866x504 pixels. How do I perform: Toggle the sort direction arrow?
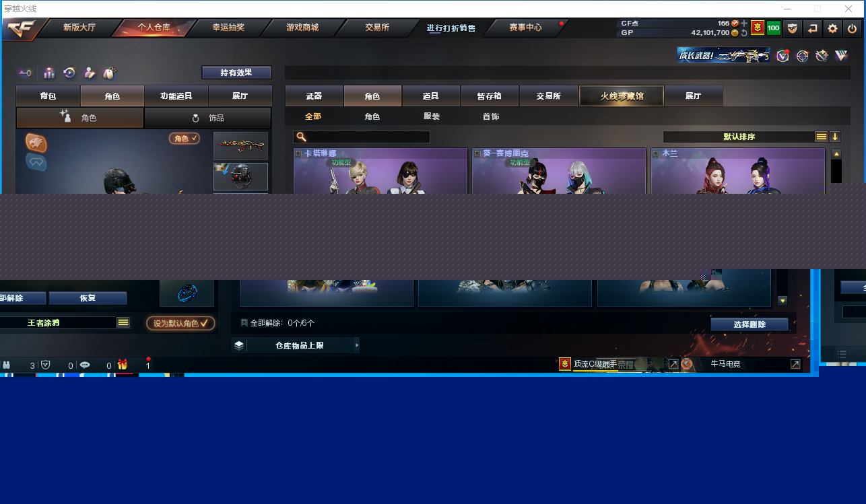835,137
